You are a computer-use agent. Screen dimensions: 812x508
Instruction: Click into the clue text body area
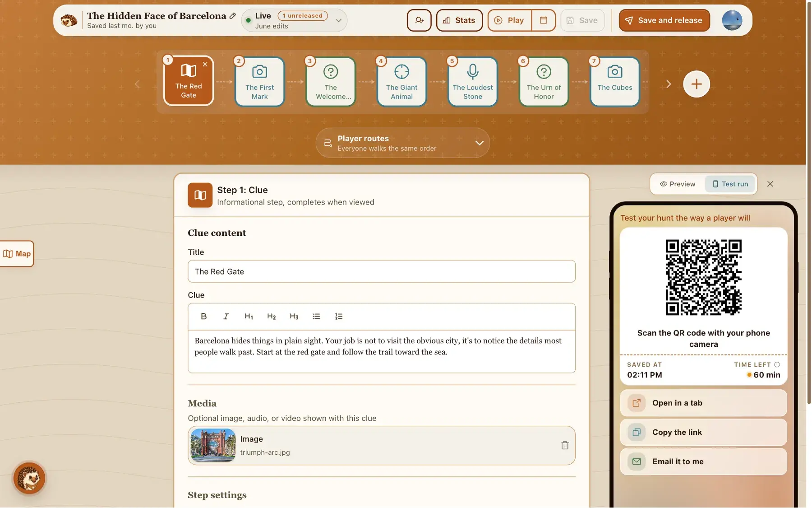(x=382, y=351)
